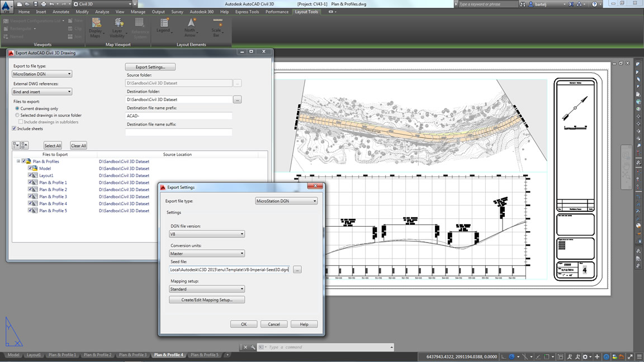
Task: Uncheck the Plan & Profile 1 checkbox
Action: pos(30,182)
